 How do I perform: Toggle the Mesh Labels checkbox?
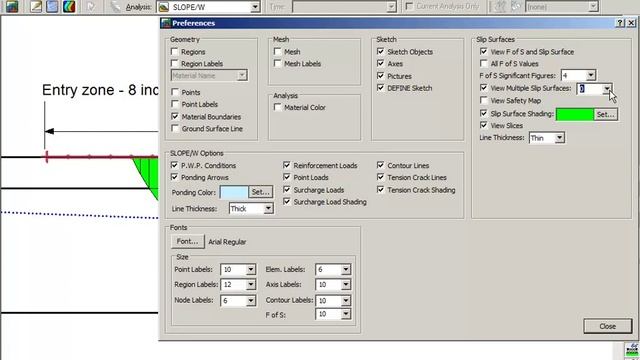point(278,63)
